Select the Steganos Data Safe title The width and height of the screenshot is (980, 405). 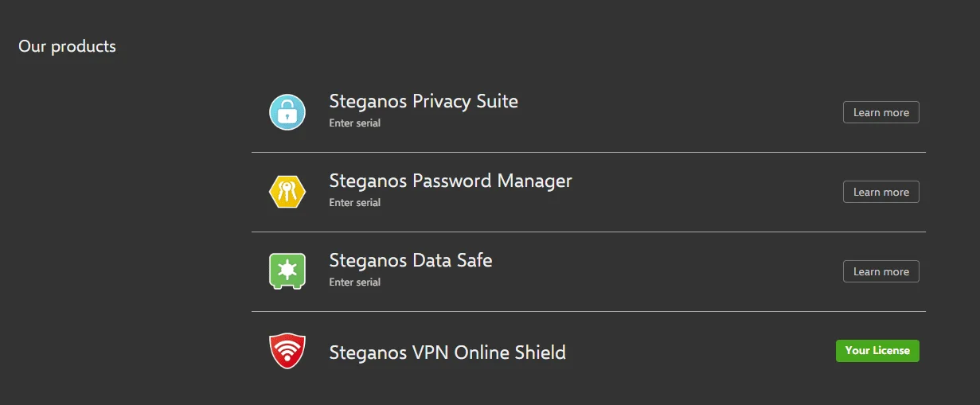[411, 261]
